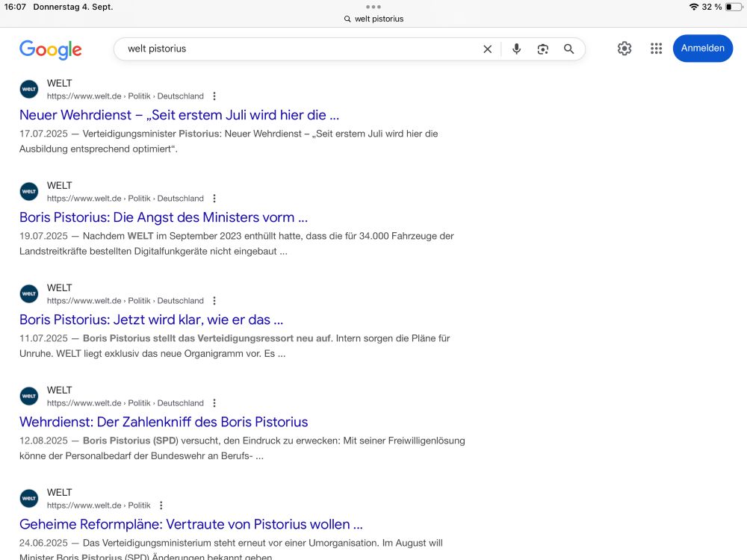
Task: Start voice search with the microphone
Action: click(516, 49)
